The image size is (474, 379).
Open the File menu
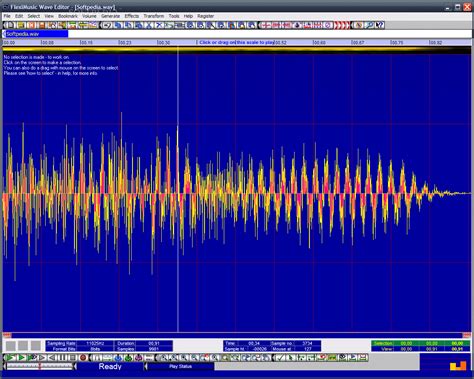point(7,16)
